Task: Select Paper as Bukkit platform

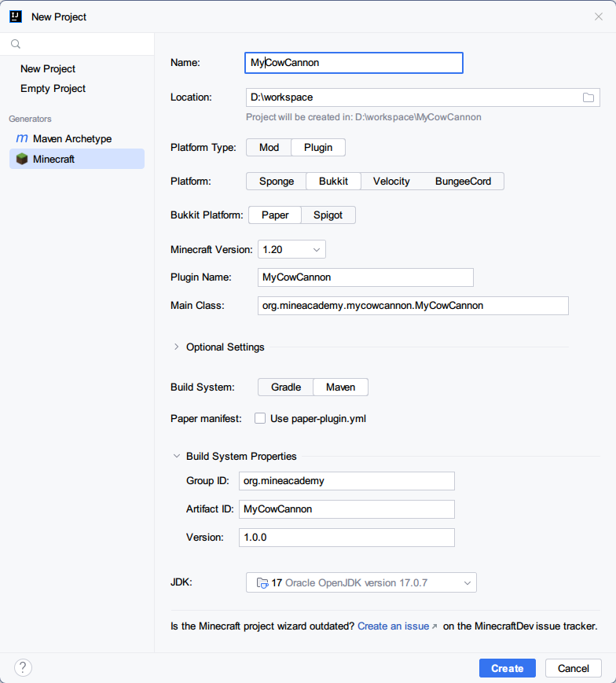Action: click(x=275, y=215)
